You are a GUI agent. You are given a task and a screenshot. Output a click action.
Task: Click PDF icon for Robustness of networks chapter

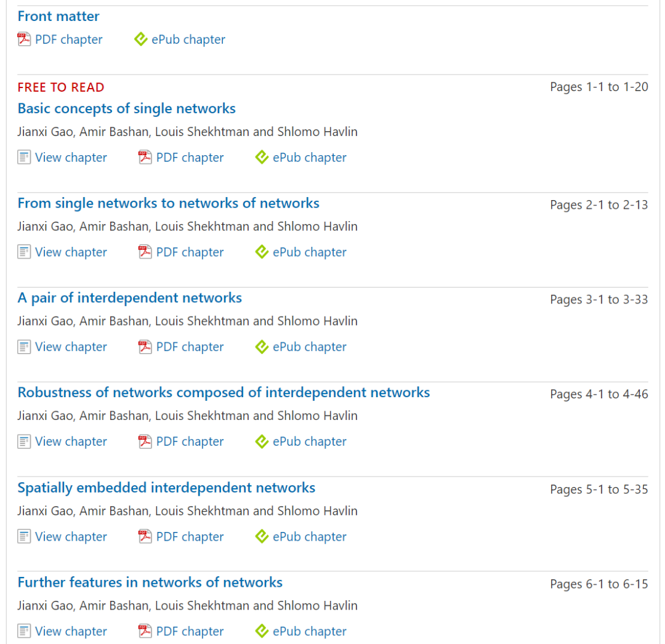[x=145, y=442]
